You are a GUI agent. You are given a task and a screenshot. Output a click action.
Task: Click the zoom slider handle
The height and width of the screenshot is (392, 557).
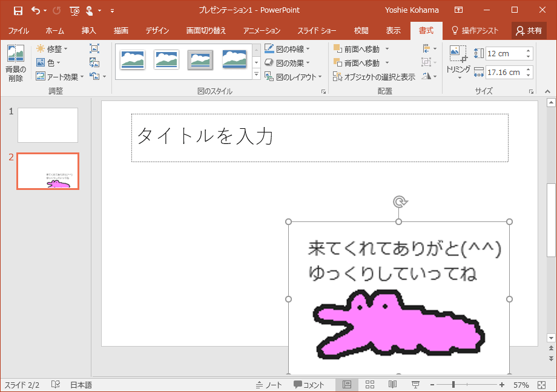click(x=453, y=385)
